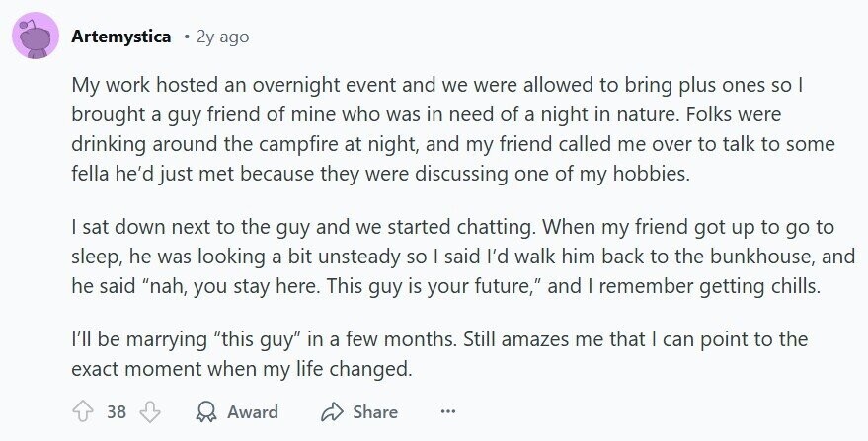Click the Share arrow icon
Viewport: 868px width, 441px height.
(333, 411)
